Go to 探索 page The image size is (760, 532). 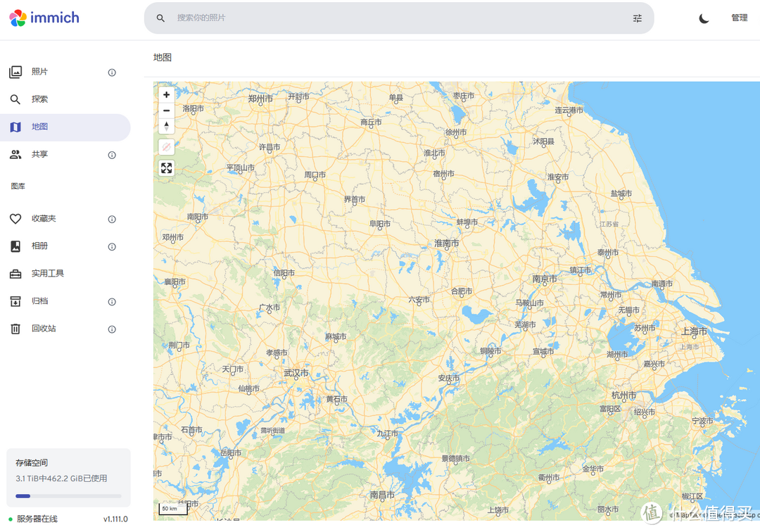tap(39, 99)
